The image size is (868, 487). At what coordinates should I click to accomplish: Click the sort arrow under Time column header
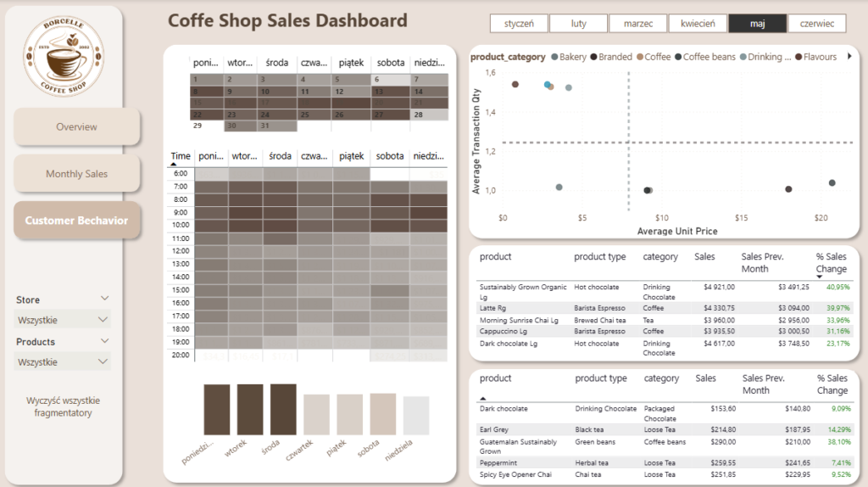pyautogui.click(x=175, y=163)
